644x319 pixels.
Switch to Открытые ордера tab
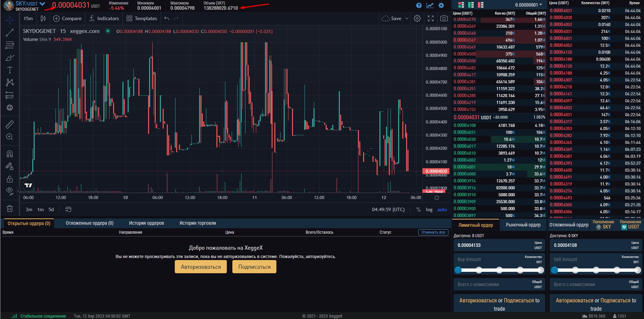click(x=29, y=223)
